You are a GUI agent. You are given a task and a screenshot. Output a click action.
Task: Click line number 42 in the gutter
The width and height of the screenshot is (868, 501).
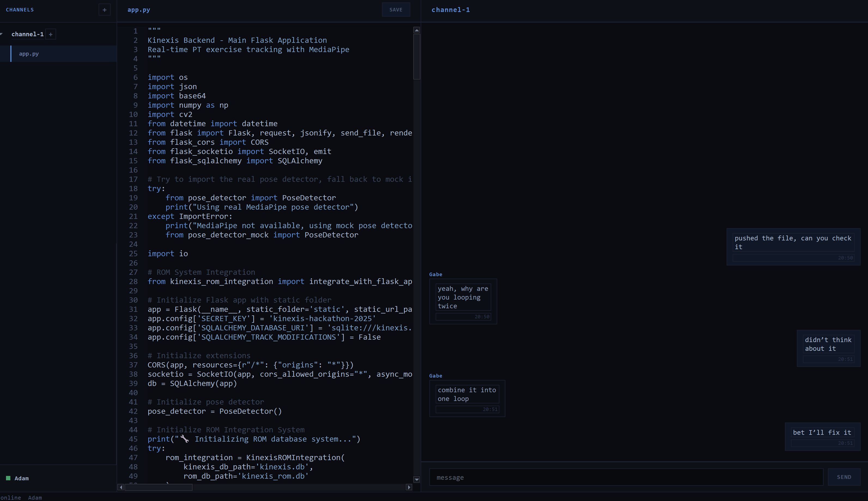coord(133,411)
